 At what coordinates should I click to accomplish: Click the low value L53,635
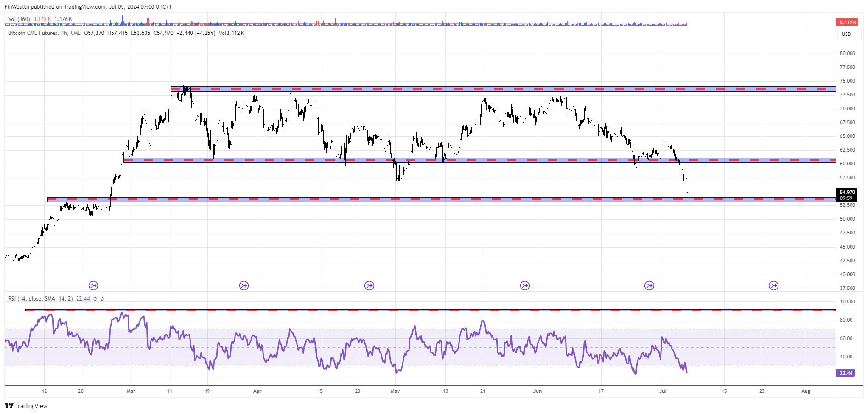coord(140,33)
